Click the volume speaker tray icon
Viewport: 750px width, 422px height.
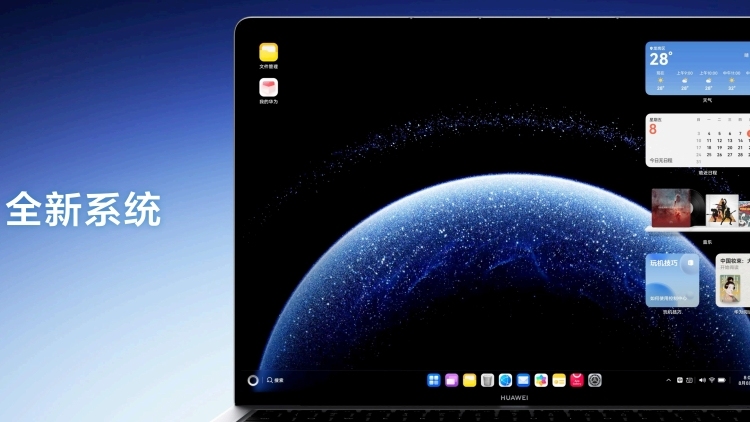(702, 380)
